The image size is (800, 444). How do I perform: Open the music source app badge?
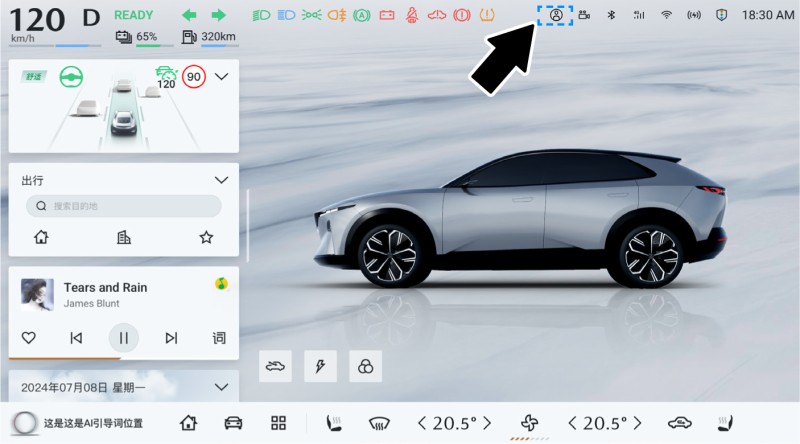coord(221,284)
